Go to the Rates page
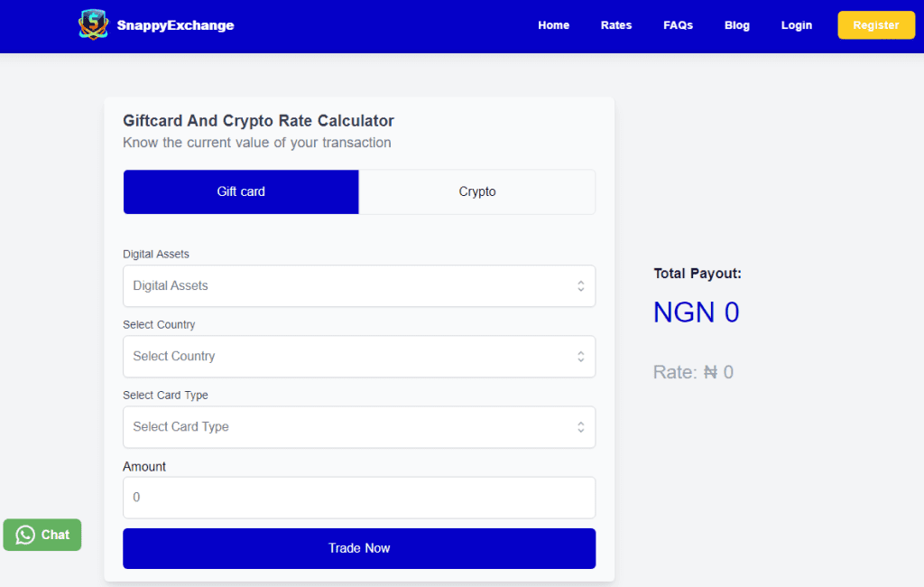Image resolution: width=924 pixels, height=587 pixels. [x=615, y=25]
